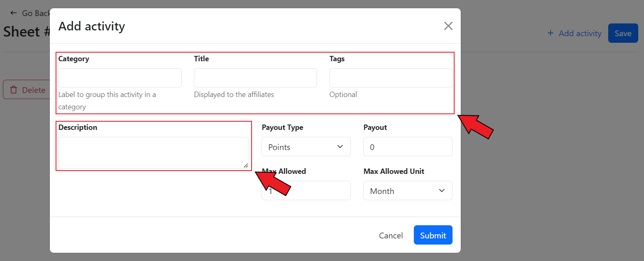Click the "Add activity" dialog heading
The height and width of the screenshot is (261, 644).
point(91,26)
